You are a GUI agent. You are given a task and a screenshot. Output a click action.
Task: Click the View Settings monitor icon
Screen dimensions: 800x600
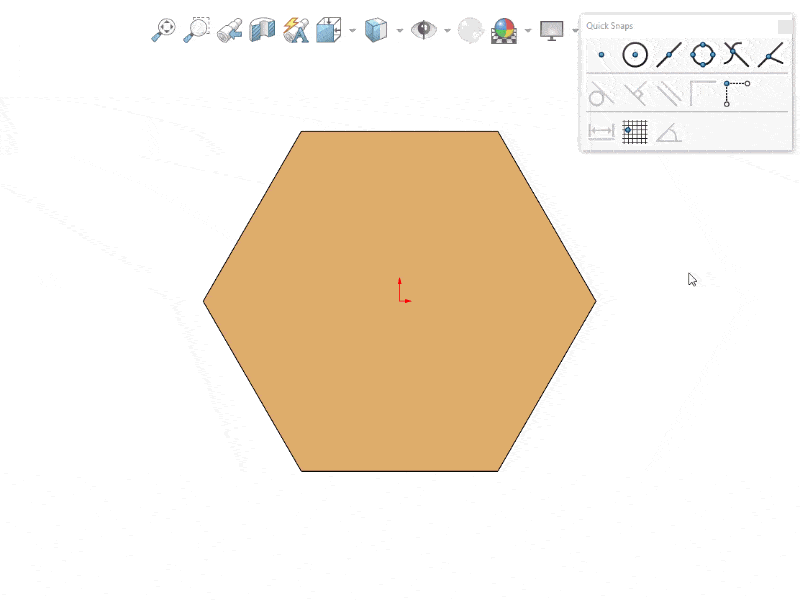(552, 30)
